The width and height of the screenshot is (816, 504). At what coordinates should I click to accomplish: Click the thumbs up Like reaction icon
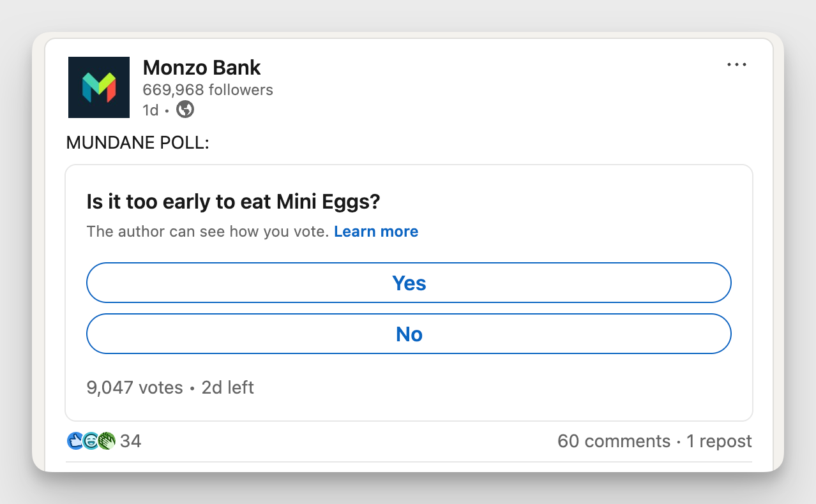[x=75, y=440]
